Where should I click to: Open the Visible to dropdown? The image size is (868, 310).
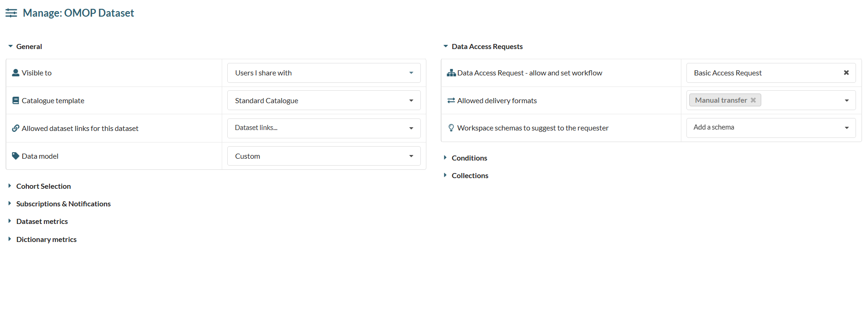(x=411, y=73)
